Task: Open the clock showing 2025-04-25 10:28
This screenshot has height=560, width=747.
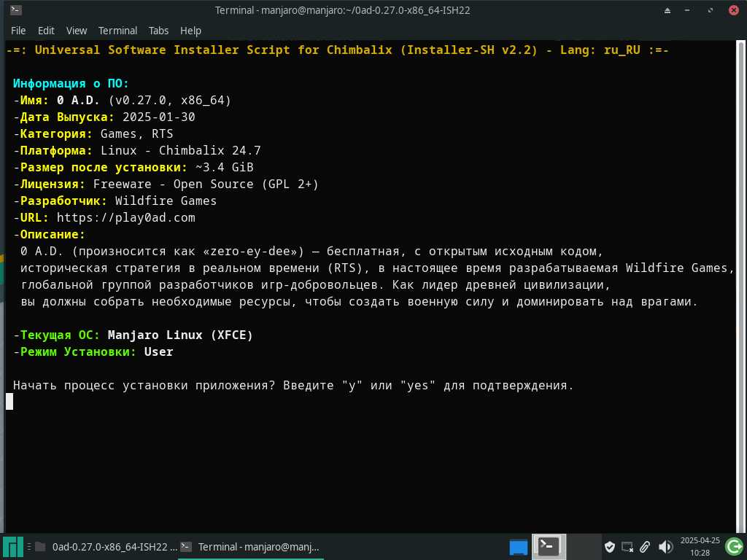Action: pyautogui.click(x=700, y=547)
